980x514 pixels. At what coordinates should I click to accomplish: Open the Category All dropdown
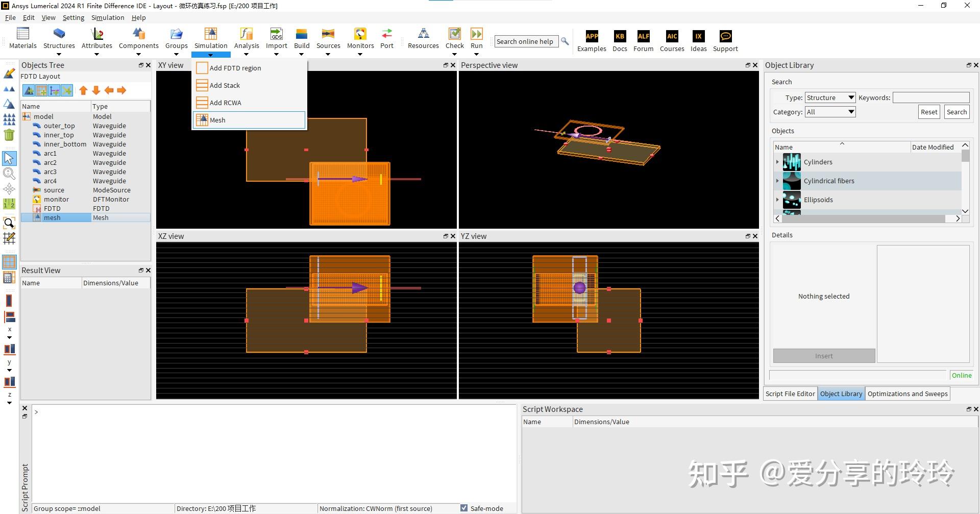[830, 112]
